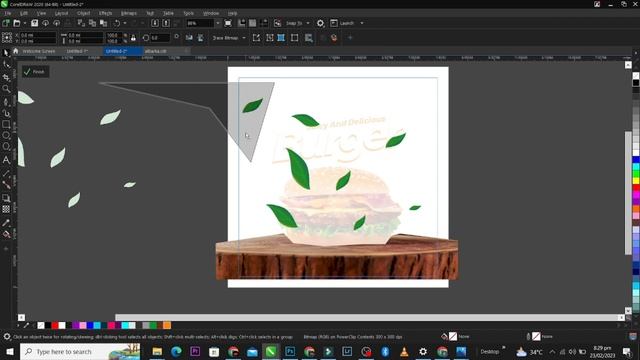The width and height of the screenshot is (640, 360).
Task: Open the Trace Bitmap dropdown
Action: [x=244, y=38]
